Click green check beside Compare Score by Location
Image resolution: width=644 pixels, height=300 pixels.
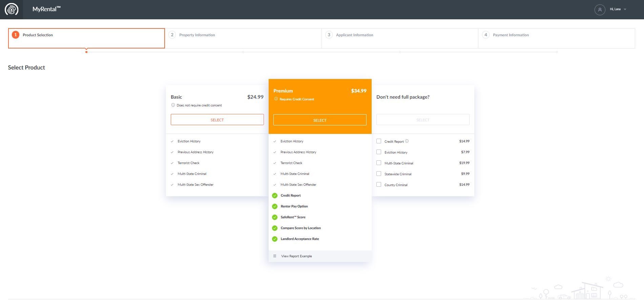[275, 228]
